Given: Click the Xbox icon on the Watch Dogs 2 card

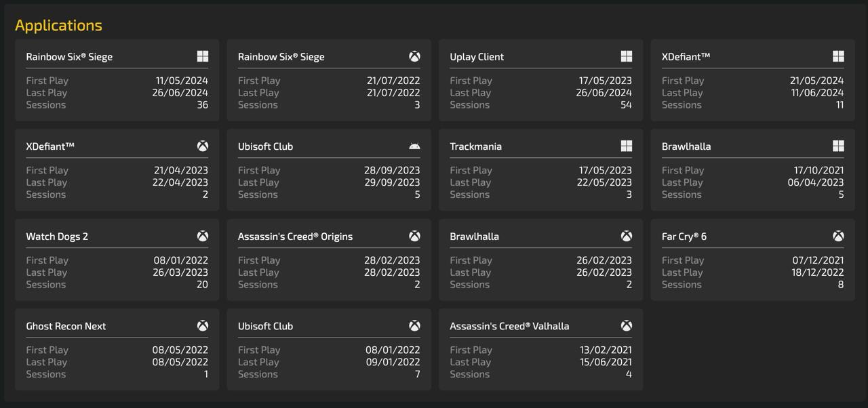Looking at the screenshot, I should coord(202,236).
